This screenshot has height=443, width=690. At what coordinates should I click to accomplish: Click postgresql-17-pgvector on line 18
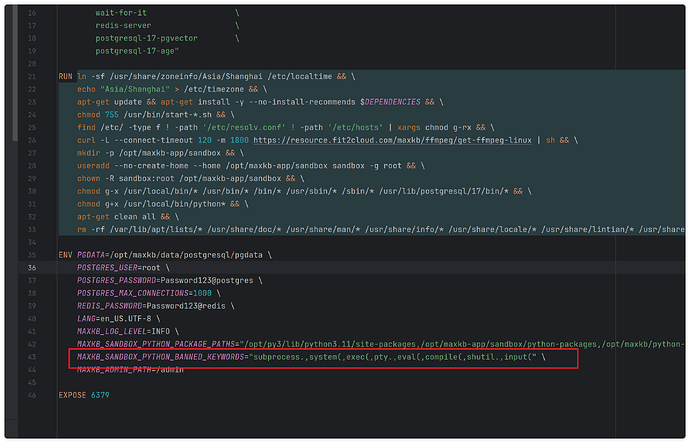(x=147, y=38)
